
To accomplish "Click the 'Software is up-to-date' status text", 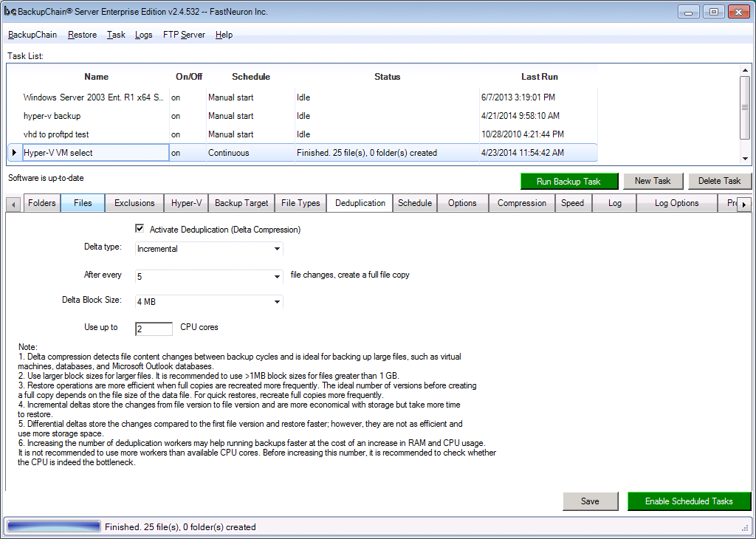I will pos(46,178).
